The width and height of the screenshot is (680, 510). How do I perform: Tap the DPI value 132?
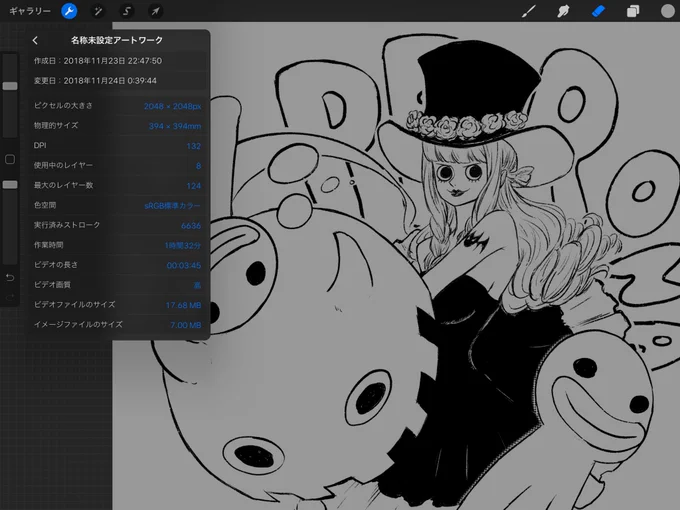click(193, 146)
